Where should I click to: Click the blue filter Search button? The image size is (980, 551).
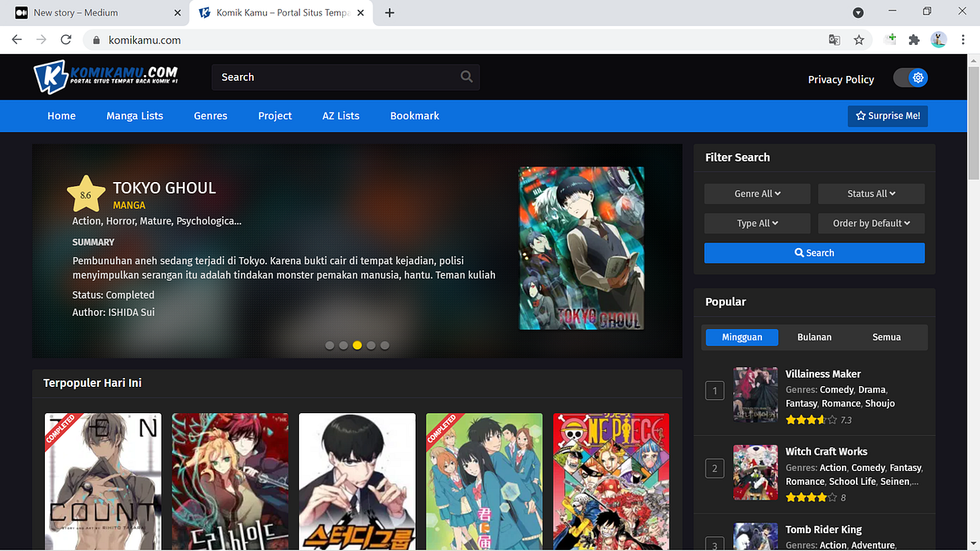[814, 253]
